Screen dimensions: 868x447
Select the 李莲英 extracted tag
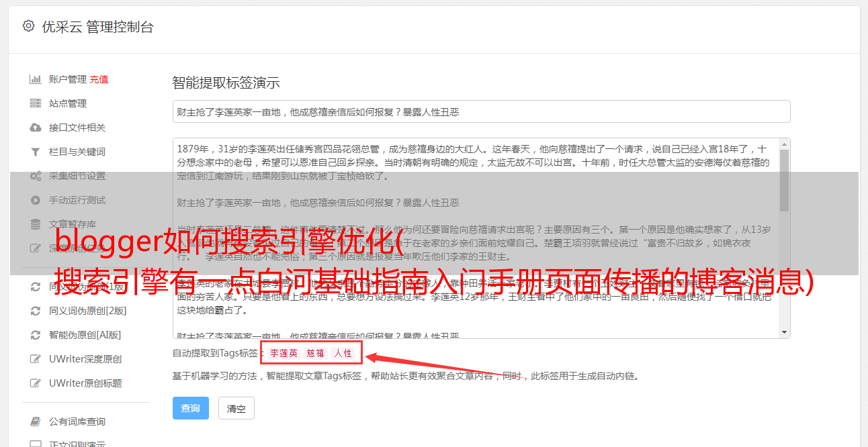point(284,353)
